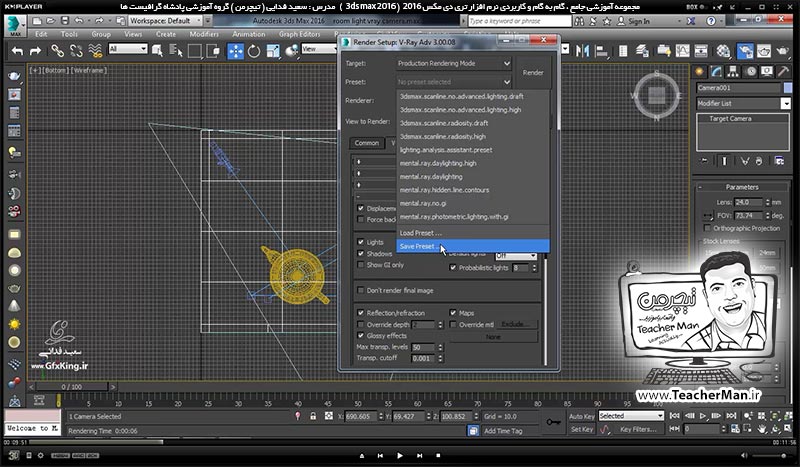Open the Modifiers menu
800x467 pixels.
[x=204, y=34]
